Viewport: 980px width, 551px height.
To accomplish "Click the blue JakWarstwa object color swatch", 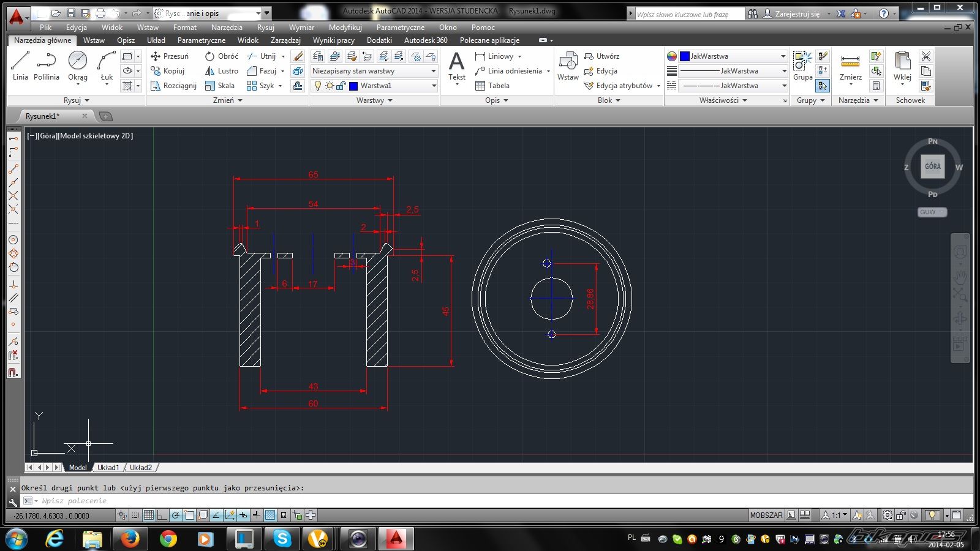I will 685,56.
